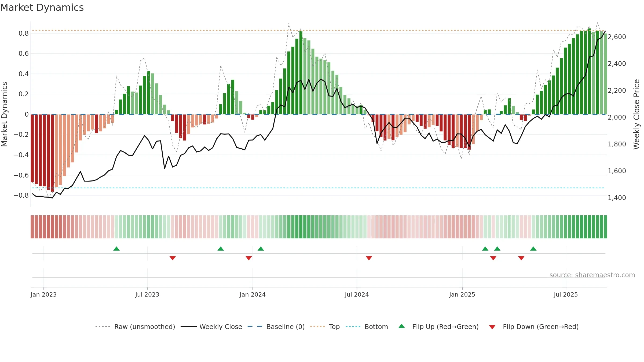
Task: Select the flip-down marker near late July 2024
Action: (x=369, y=258)
